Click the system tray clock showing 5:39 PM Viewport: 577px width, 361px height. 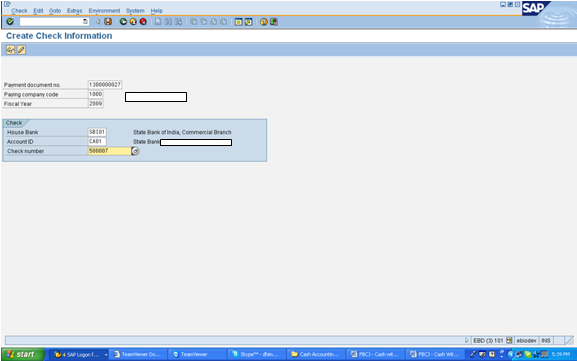pyautogui.click(x=560, y=354)
